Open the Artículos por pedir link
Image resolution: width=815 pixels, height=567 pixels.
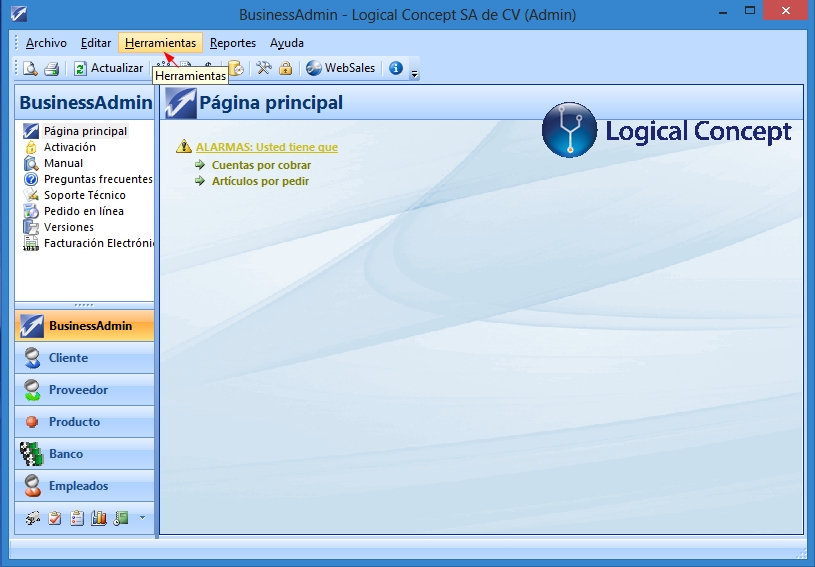coord(260,181)
